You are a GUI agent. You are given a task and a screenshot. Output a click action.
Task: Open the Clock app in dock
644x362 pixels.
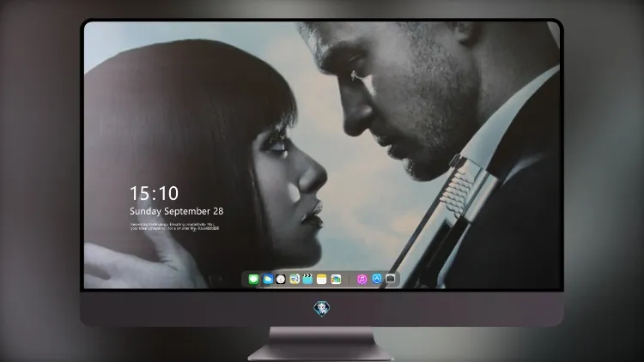(x=281, y=279)
